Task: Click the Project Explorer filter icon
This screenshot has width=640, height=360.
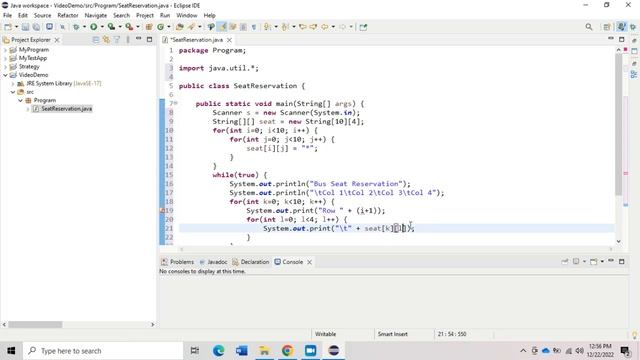Action: pyautogui.click(x=117, y=40)
